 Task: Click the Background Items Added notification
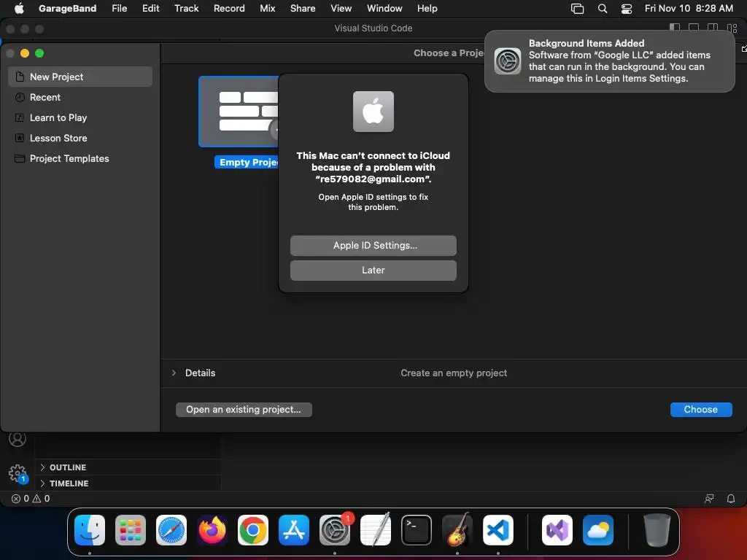tap(609, 61)
